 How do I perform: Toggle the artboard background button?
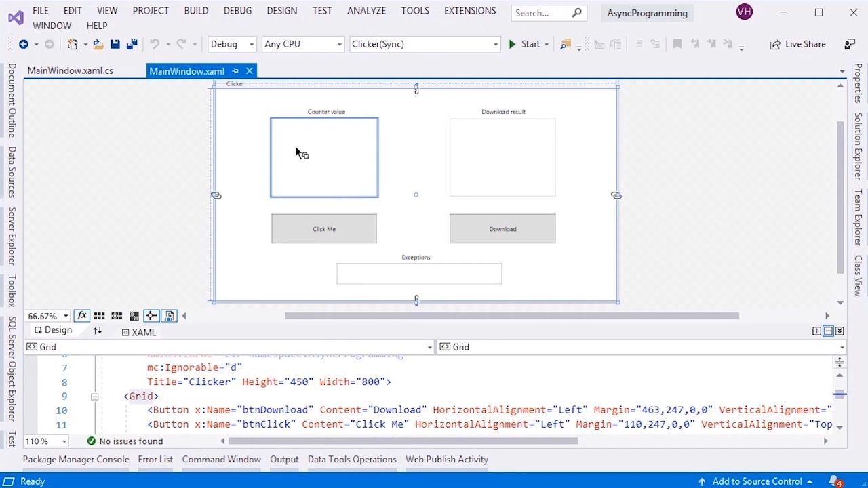pos(134,316)
